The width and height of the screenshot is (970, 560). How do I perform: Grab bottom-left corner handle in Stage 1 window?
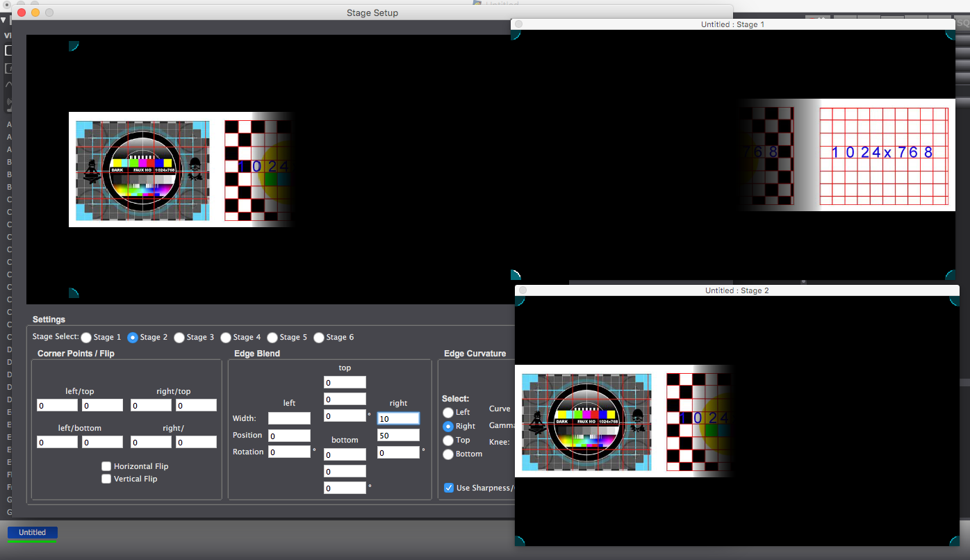click(x=516, y=275)
